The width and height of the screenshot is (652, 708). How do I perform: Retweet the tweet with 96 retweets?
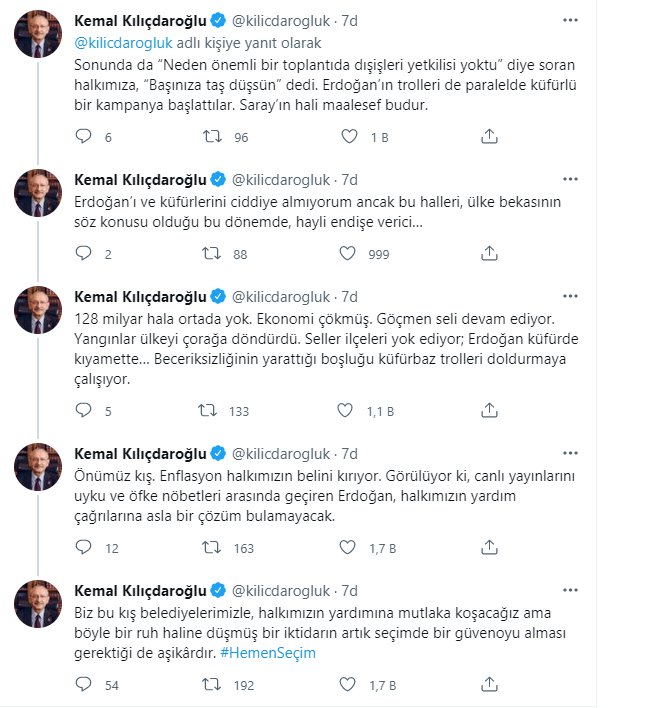(212, 136)
